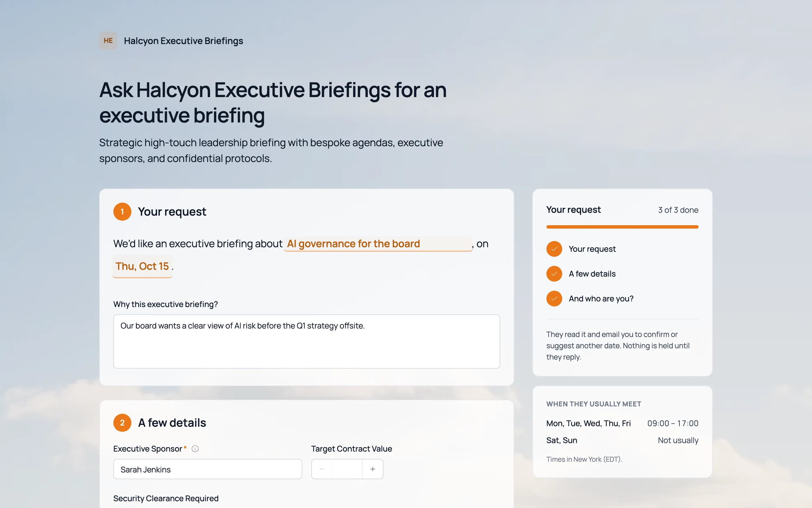Click the 'Mon, Tue, Wed, Thu, Fri' schedule row
Viewport: 812px width, 508px height.
622,423
